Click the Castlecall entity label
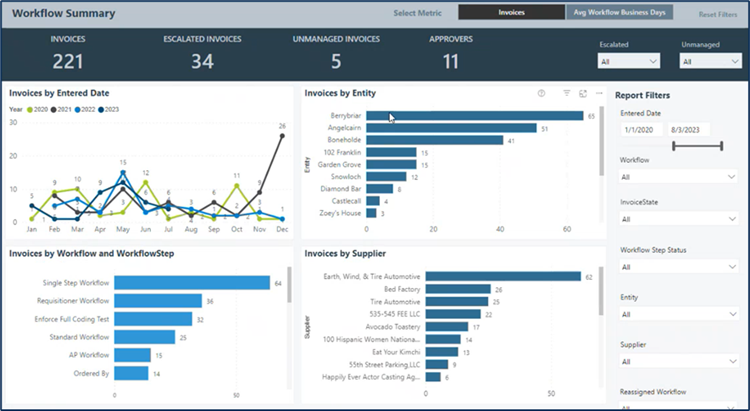 pyautogui.click(x=347, y=201)
